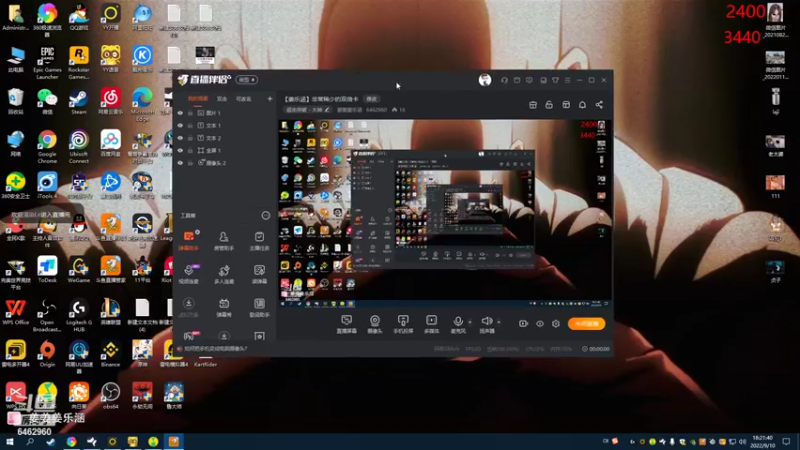Click the stream preview canvas
The height and width of the screenshot is (450, 800).
click(x=445, y=213)
